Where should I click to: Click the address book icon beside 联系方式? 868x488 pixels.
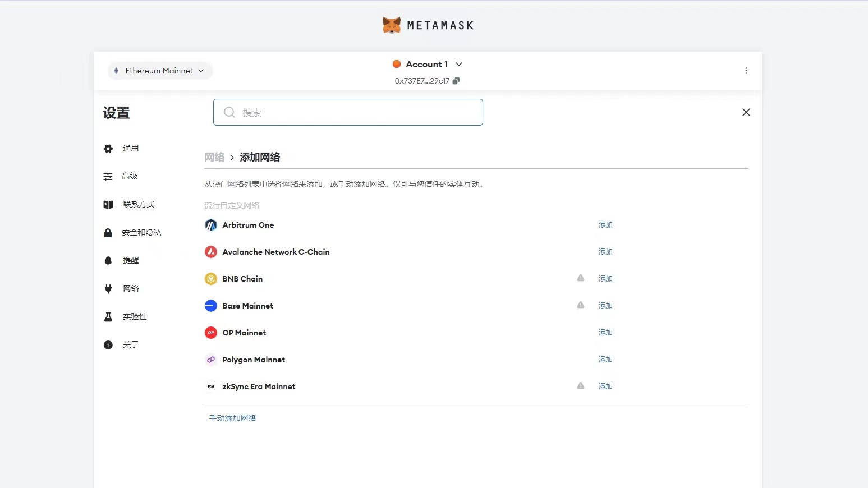pos(108,204)
